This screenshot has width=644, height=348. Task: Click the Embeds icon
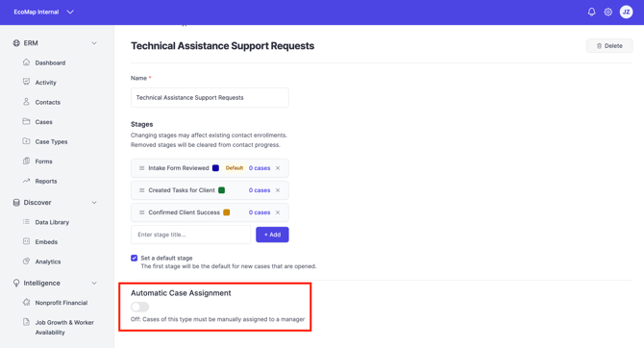click(x=26, y=241)
